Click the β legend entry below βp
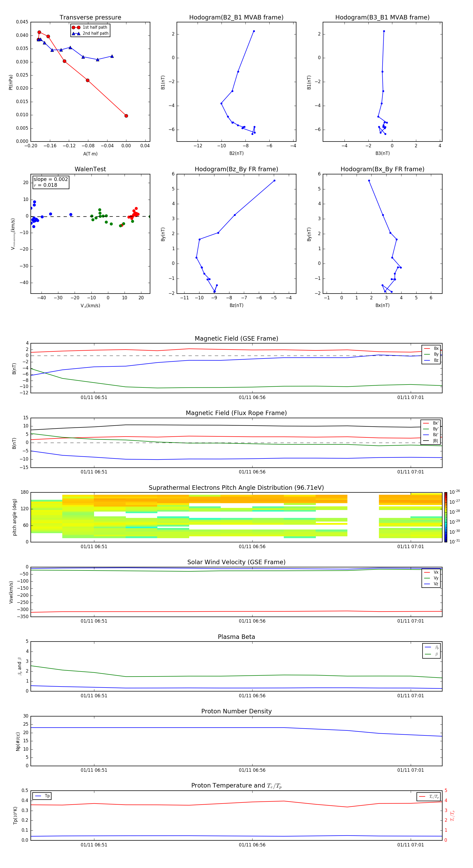This screenshot has width=473, height=868. [x=431, y=654]
